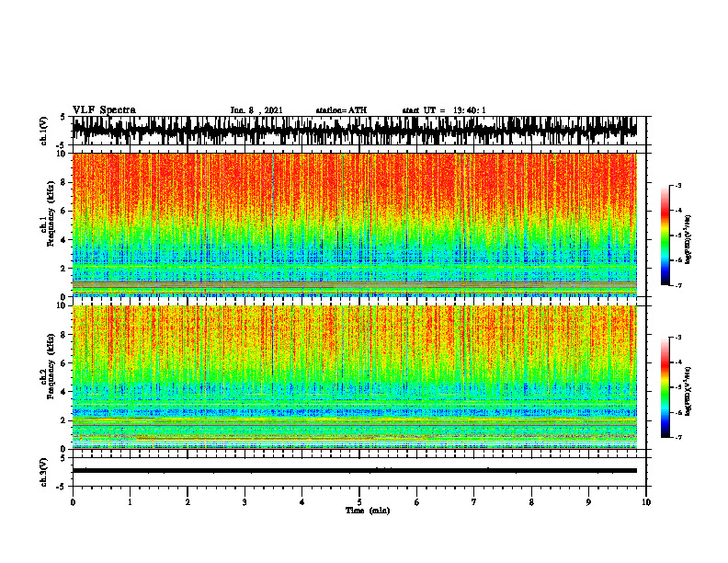Click ch.2 frequency axis tick "8"
The image size is (728, 563).
pyautogui.click(x=64, y=335)
